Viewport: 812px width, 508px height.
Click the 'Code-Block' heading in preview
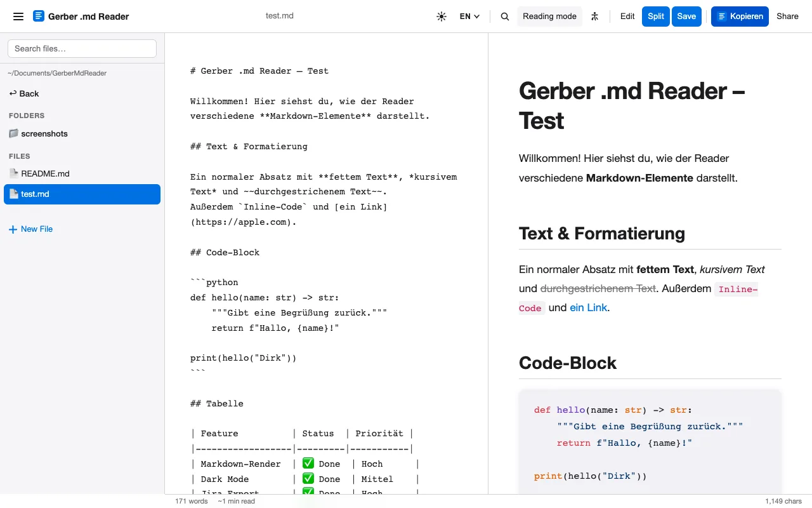tap(568, 363)
